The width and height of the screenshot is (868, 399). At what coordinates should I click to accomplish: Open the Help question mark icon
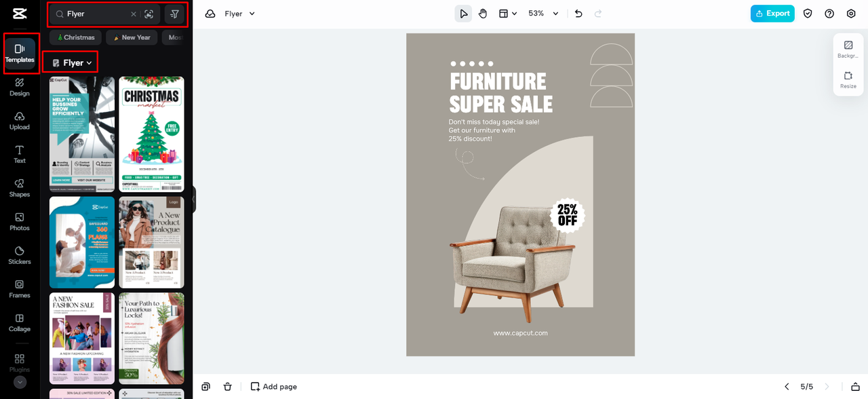[829, 14]
